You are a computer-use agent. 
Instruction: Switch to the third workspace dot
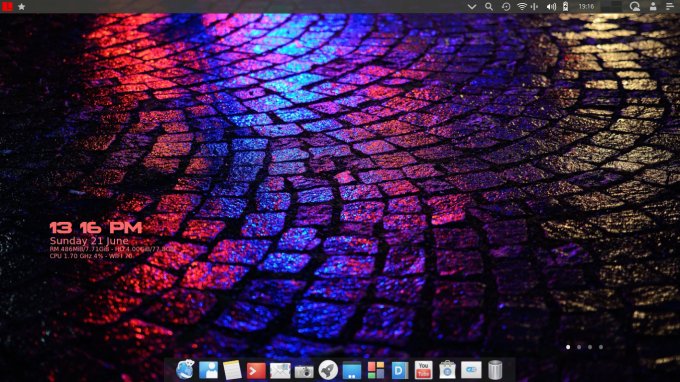click(x=590, y=347)
